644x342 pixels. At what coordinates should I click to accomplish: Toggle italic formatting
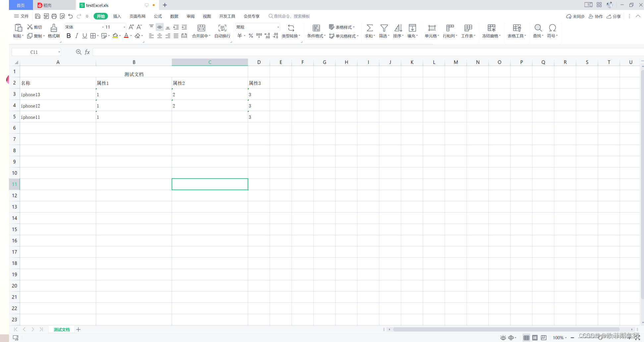(x=77, y=36)
